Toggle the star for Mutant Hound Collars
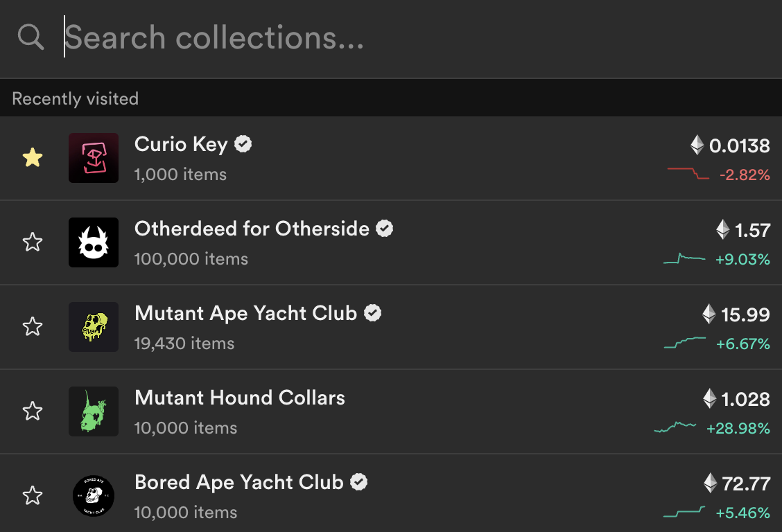782x532 pixels. pos(33,411)
